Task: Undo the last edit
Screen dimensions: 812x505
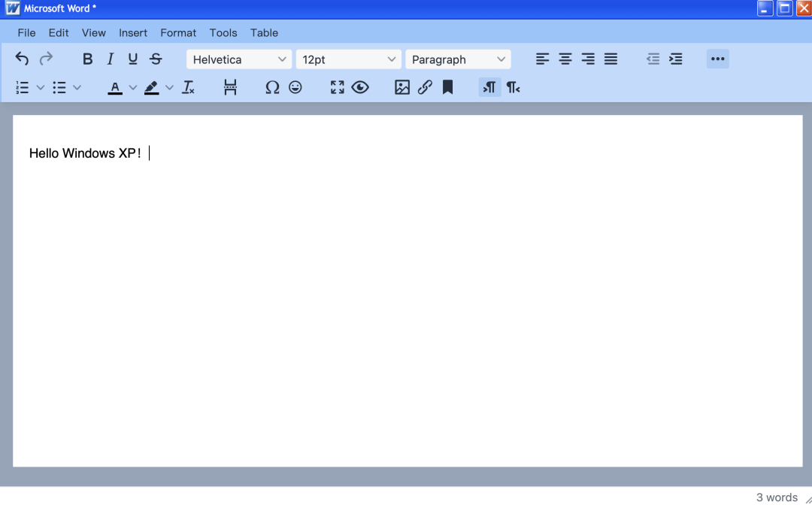Action: click(x=22, y=59)
